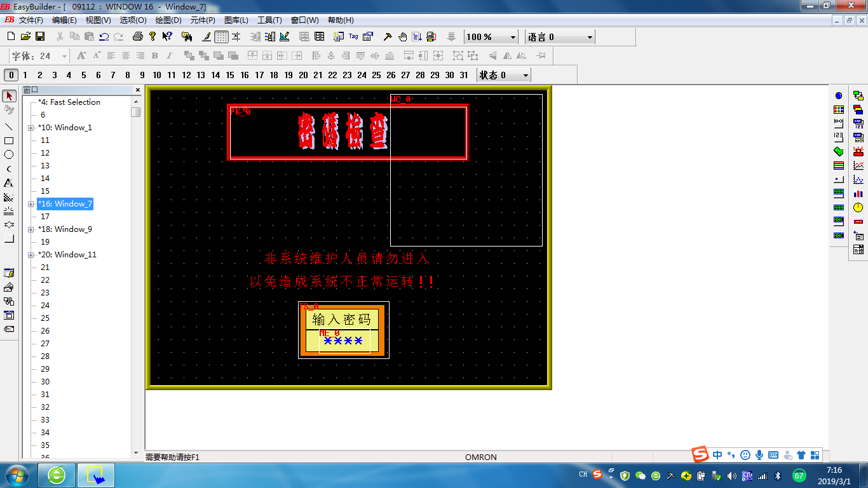Open the 工具(T) menu
This screenshot has height=488, width=868.
click(x=269, y=20)
